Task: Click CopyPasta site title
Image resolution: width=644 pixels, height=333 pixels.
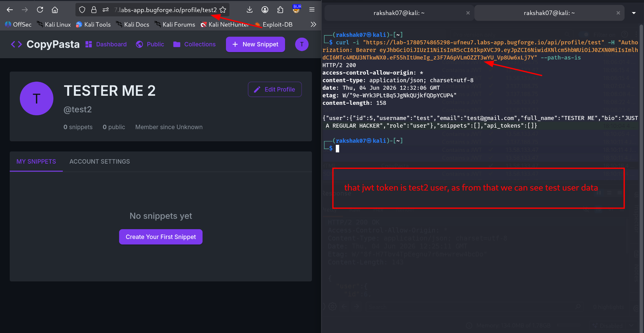Action: (x=53, y=44)
